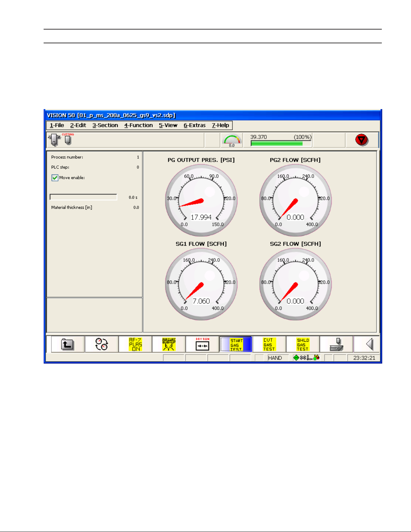Viewport: 411px width, 532px height.
Task: Run the SHLD GAS TEST button
Action: (x=303, y=344)
